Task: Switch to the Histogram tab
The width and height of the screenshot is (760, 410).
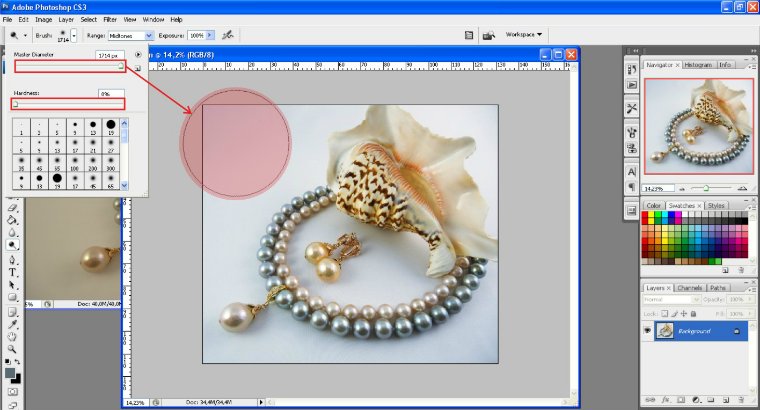Action: point(698,65)
